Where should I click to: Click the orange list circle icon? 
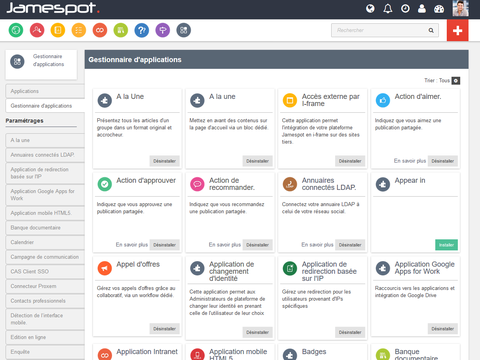79,30
